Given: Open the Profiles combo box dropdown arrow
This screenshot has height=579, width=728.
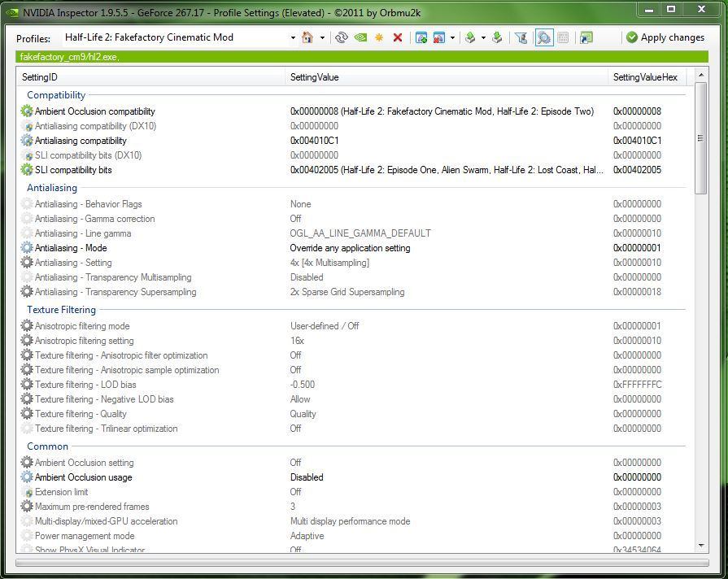Looking at the screenshot, I should [293, 37].
